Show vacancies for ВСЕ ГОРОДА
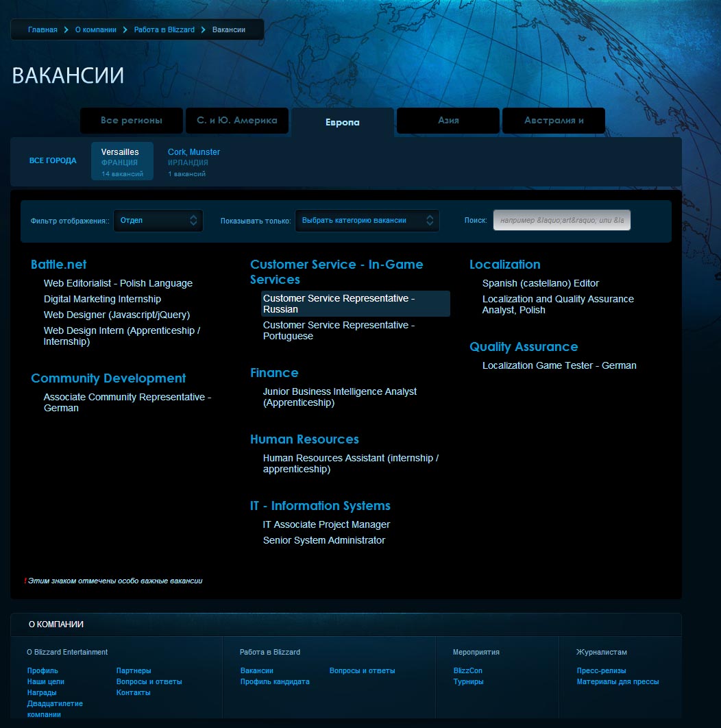This screenshot has height=728, width=721. pos(53,160)
